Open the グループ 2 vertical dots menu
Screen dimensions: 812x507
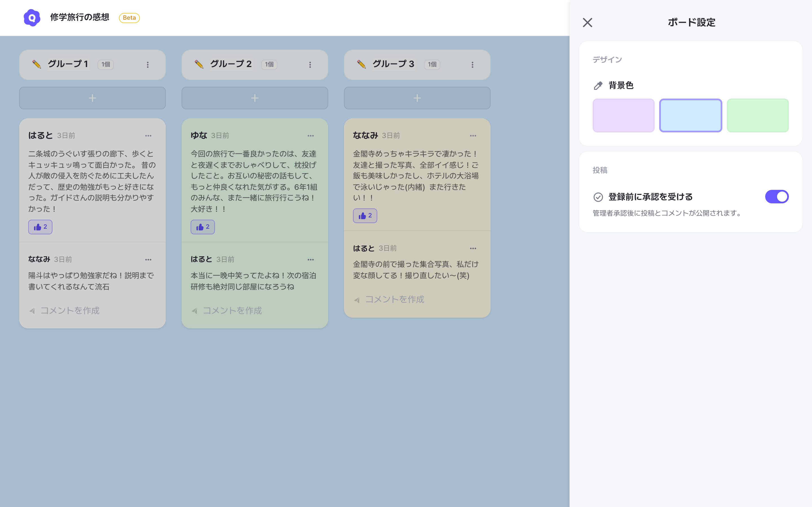(310, 65)
